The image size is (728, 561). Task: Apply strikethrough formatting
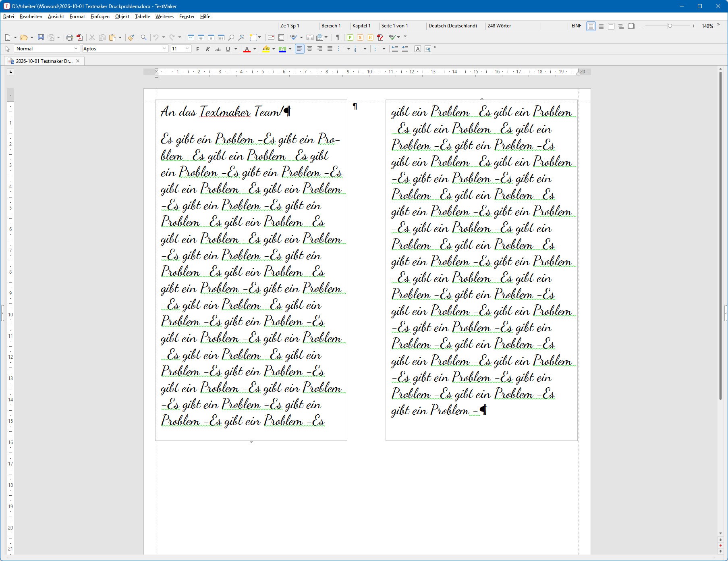click(218, 49)
